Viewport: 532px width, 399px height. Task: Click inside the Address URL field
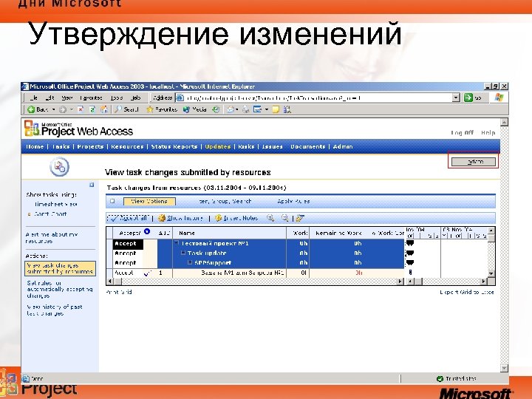[x=317, y=98]
